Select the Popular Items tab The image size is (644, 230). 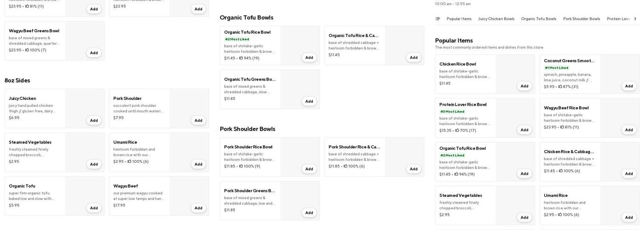click(x=459, y=19)
